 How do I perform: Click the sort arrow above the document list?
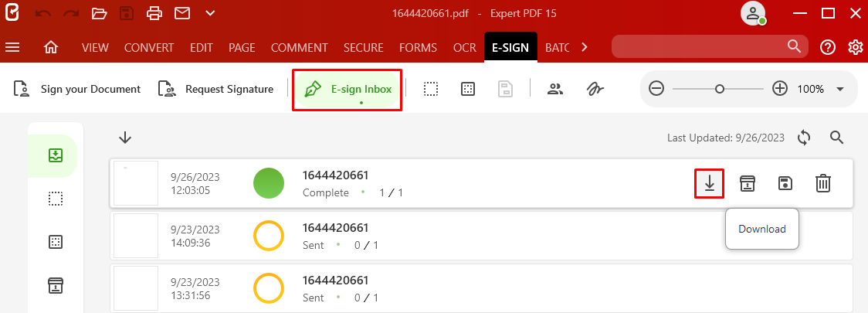point(125,138)
